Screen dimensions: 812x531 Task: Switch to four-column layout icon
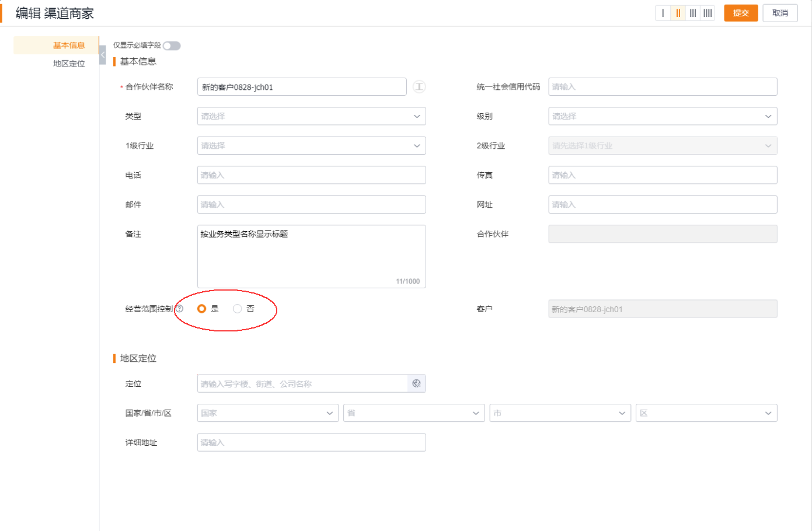(708, 13)
